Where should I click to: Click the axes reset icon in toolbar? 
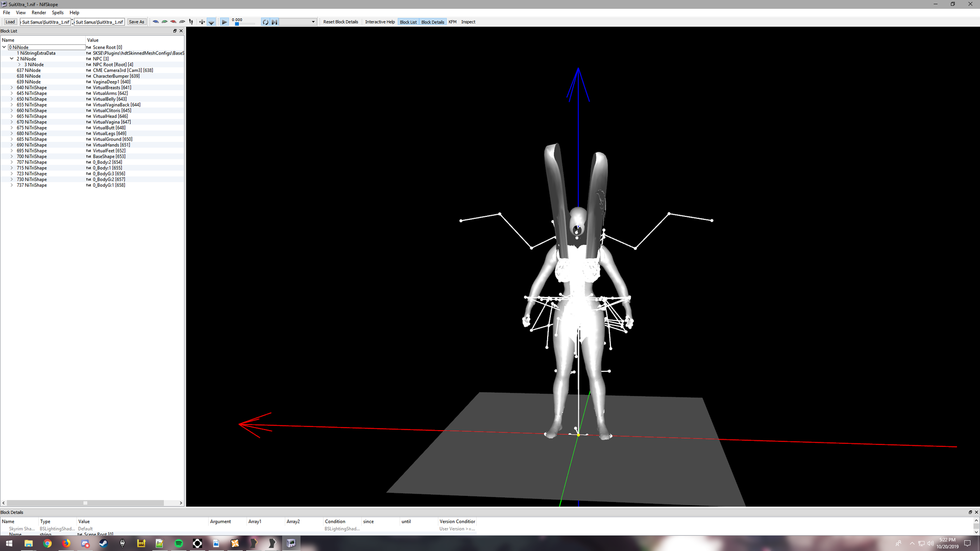202,22
